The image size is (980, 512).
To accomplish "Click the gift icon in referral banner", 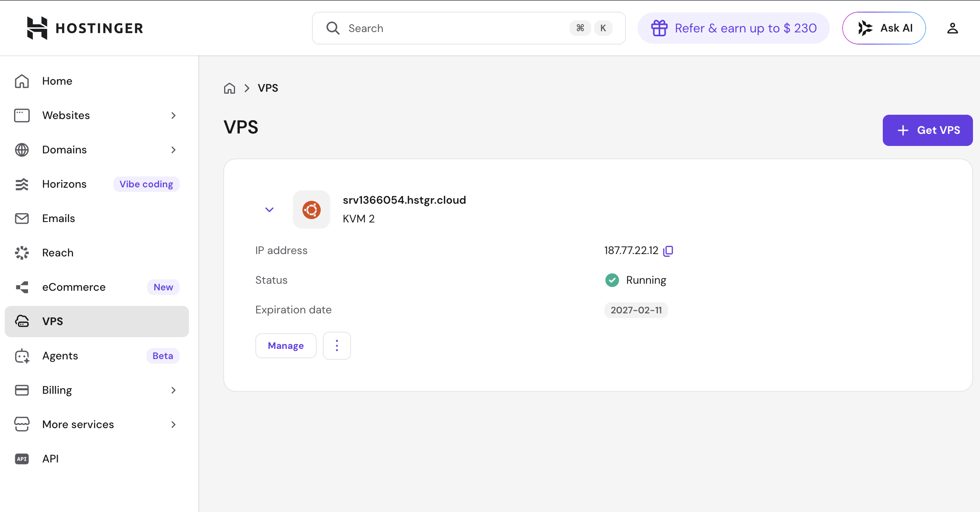I will [x=659, y=28].
